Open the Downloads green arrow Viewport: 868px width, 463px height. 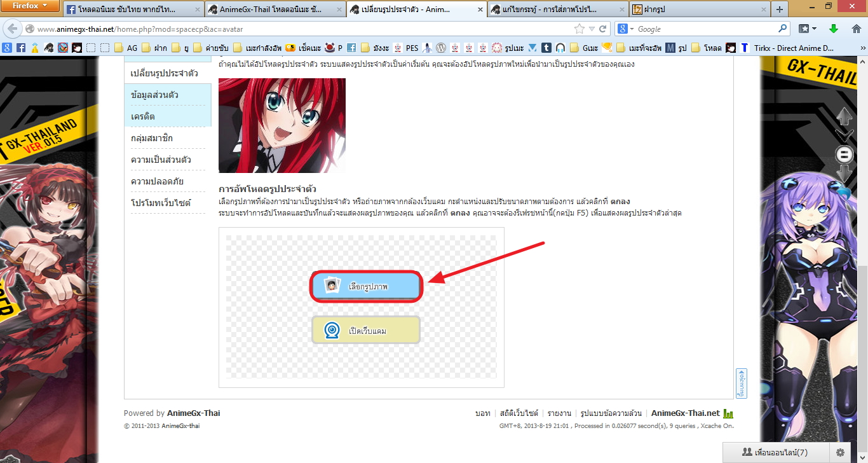pos(834,29)
